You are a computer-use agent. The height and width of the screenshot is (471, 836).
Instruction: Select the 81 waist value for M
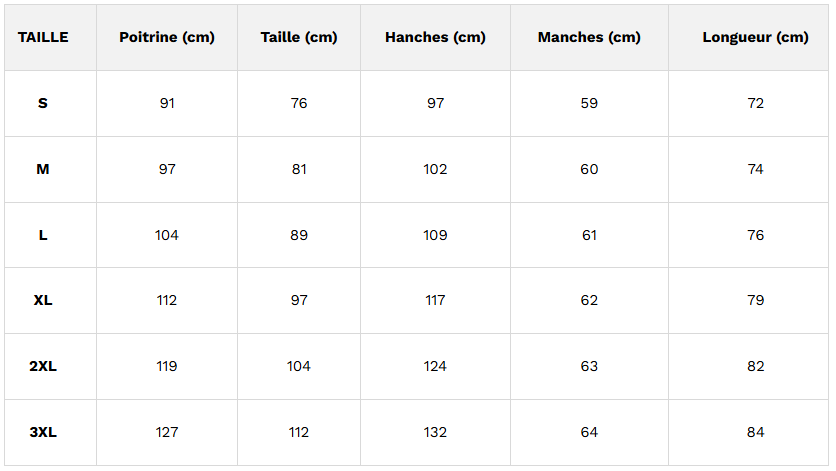pyautogui.click(x=299, y=169)
